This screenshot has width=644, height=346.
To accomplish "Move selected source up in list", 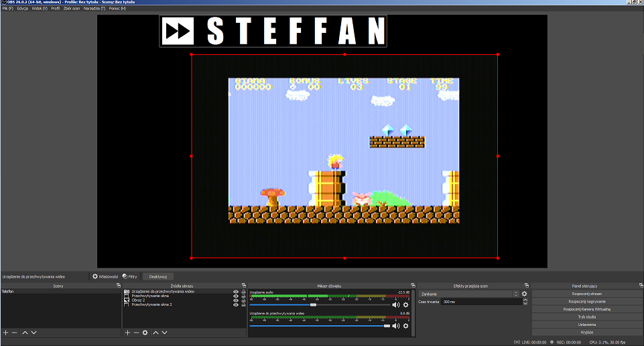I will pos(155,333).
